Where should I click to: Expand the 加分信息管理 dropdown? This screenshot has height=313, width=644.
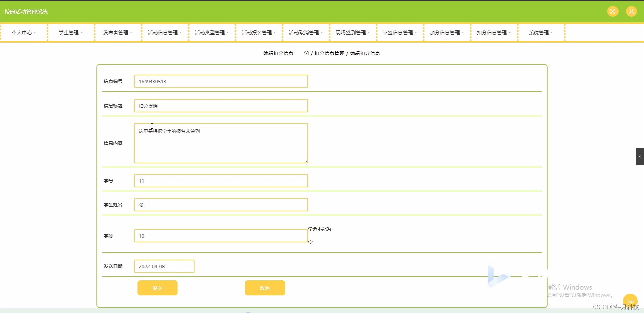[446, 33]
